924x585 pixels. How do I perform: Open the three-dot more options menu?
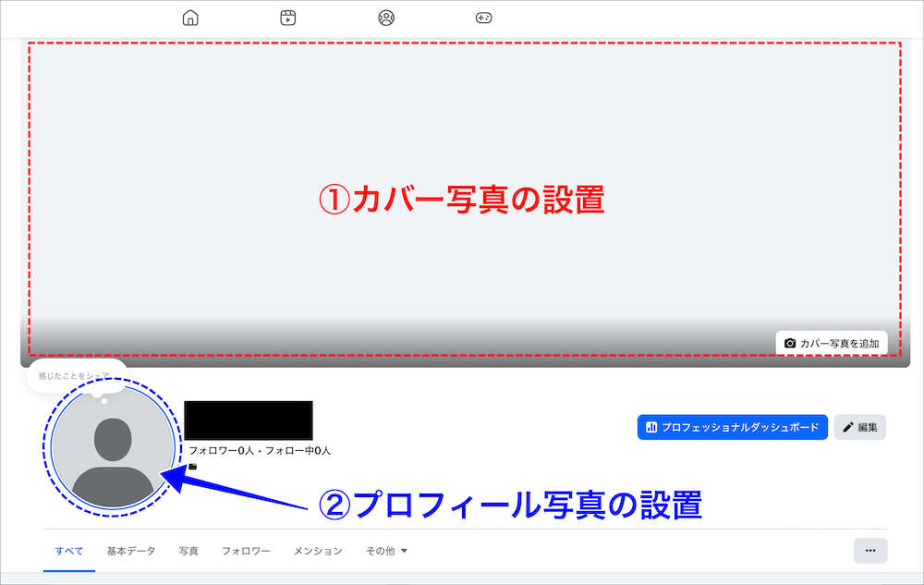coord(869,550)
